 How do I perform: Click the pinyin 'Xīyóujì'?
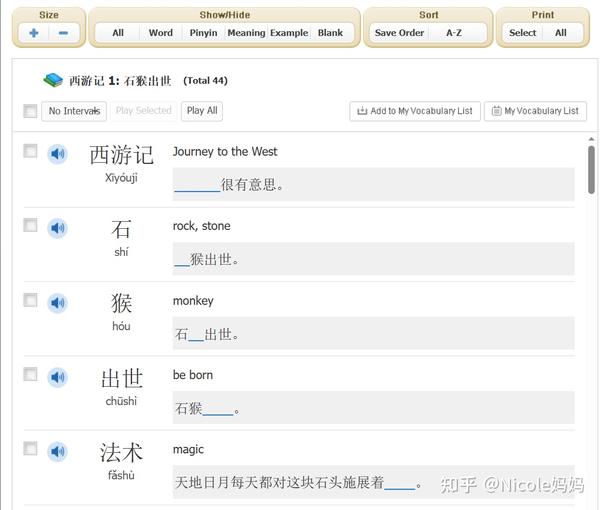click(x=121, y=178)
